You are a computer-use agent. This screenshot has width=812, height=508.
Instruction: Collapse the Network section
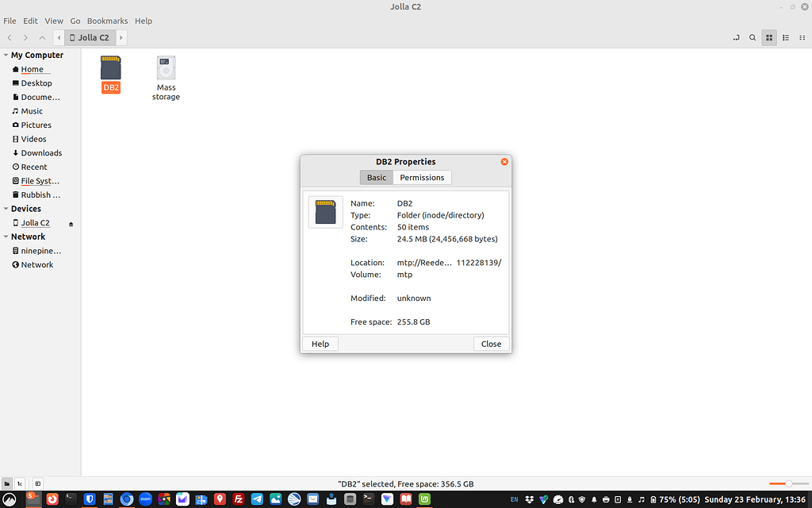pyautogui.click(x=6, y=236)
